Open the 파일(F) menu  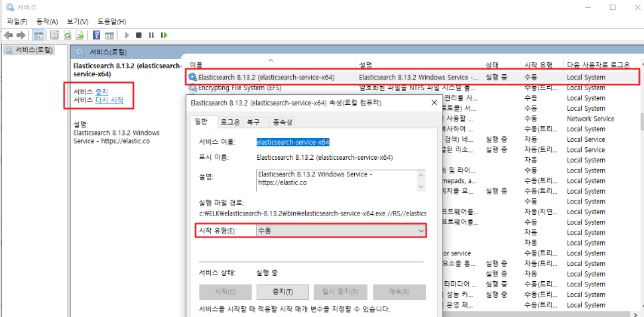[17, 21]
